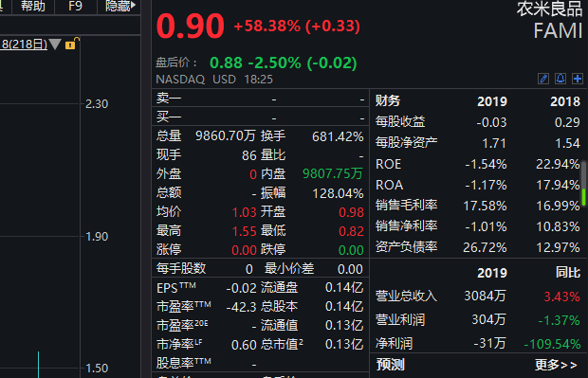Viewport: 588px width, 378px height.
Task: Click the pencil edit icon
Action: point(543,79)
